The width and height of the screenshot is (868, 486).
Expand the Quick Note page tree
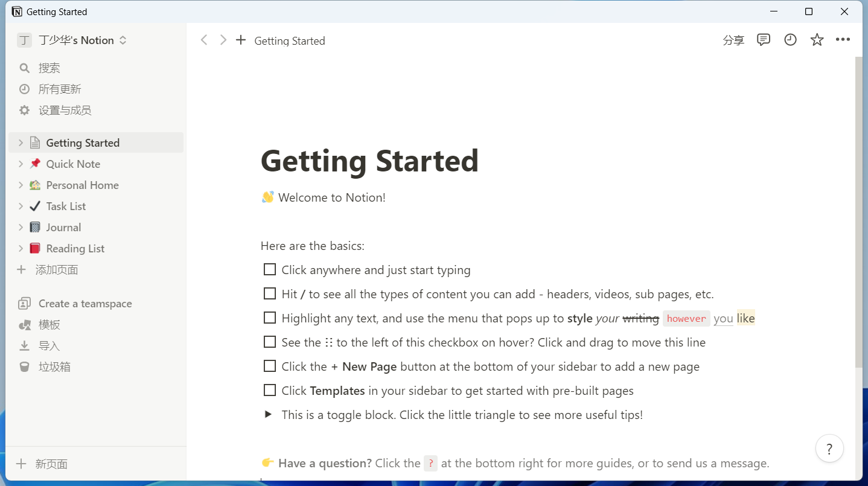(21, 164)
